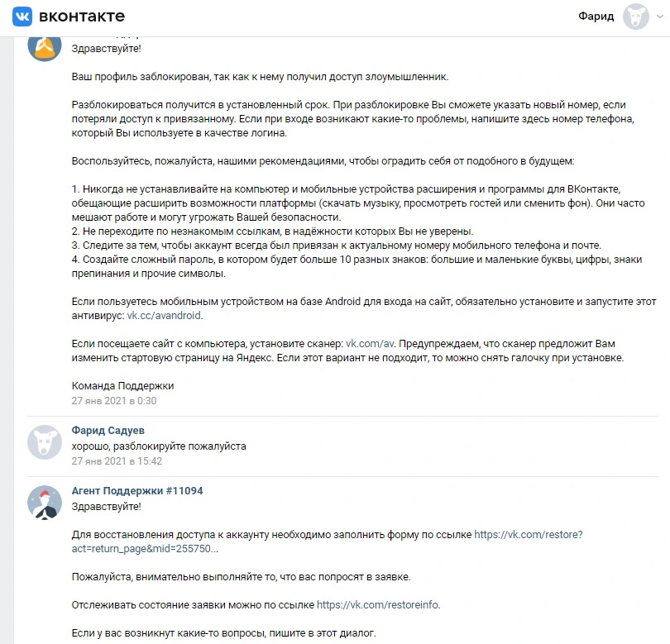Click the хорошо, разблокируйте пожалуйста message
The image size is (670, 644).
159,446
